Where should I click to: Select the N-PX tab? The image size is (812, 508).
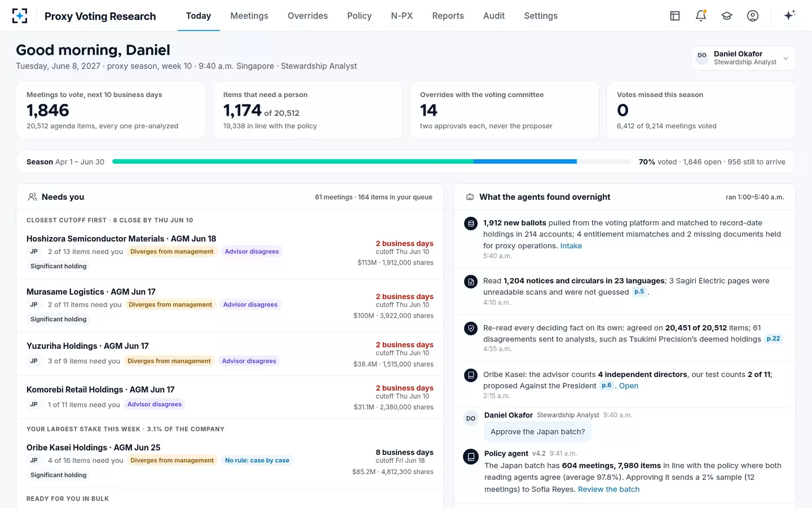[x=402, y=16]
